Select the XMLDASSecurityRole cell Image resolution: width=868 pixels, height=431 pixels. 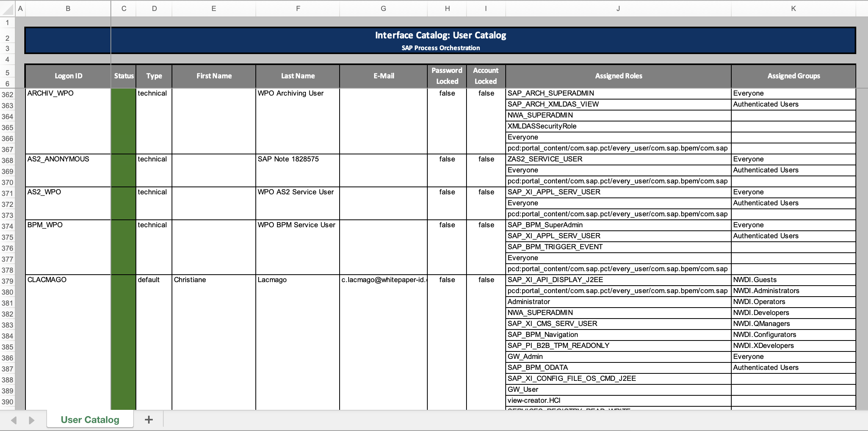coord(618,126)
